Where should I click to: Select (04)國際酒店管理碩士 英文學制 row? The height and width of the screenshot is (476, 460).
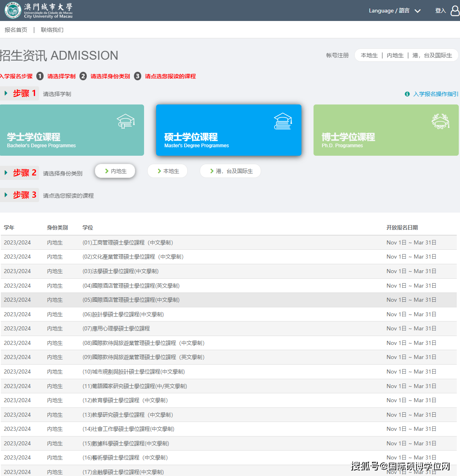click(229, 286)
